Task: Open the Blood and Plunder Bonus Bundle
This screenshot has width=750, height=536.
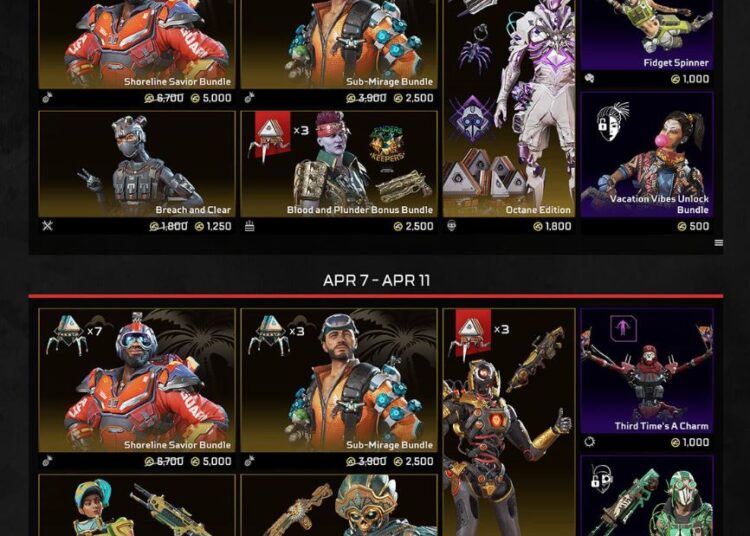Action: tap(339, 164)
